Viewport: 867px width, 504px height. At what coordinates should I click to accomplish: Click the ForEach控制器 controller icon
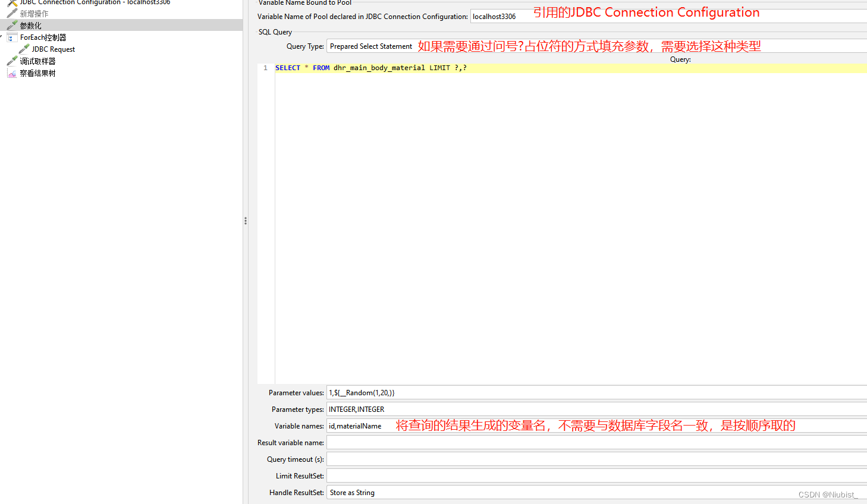click(x=12, y=37)
